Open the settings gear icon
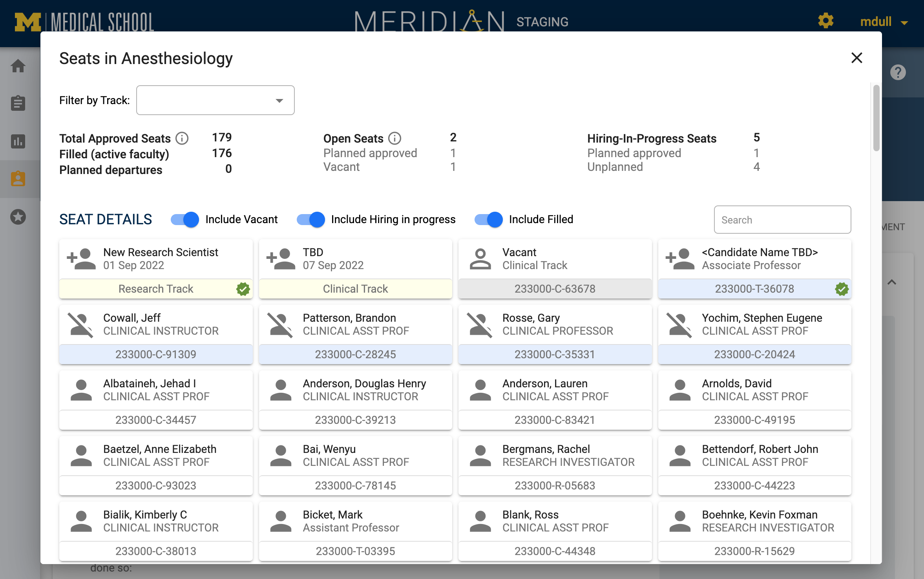This screenshot has width=924, height=579. (826, 21)
